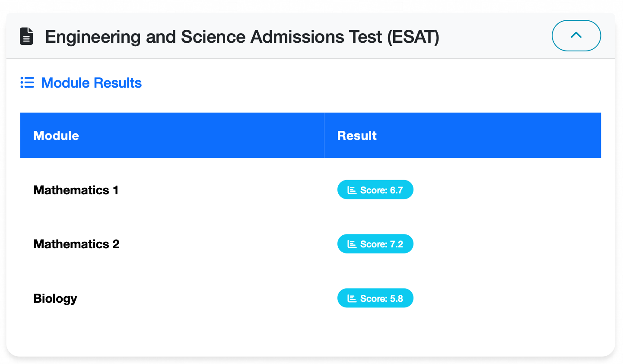The image size is (623, 364).
Task: Click the (ESAT) abbreviation in the card title
Action: (x=413, y=37)
